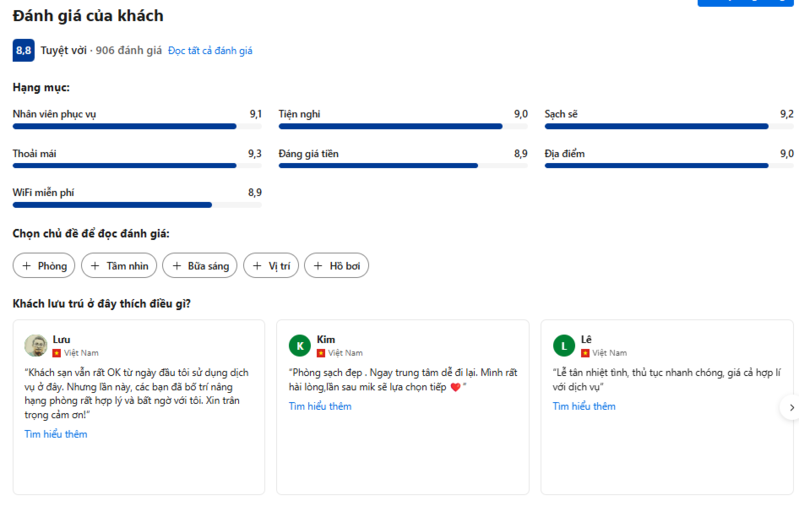
Task: Select the Phòng topic filter
Action: pyautogui.click(x=44, y=266)
